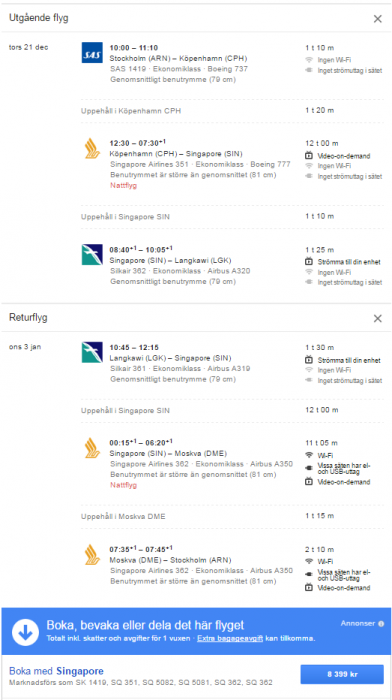Click the 12 t 00 m layover duration
The height and width of the screenshot is (700, 392).
(321, 410)
